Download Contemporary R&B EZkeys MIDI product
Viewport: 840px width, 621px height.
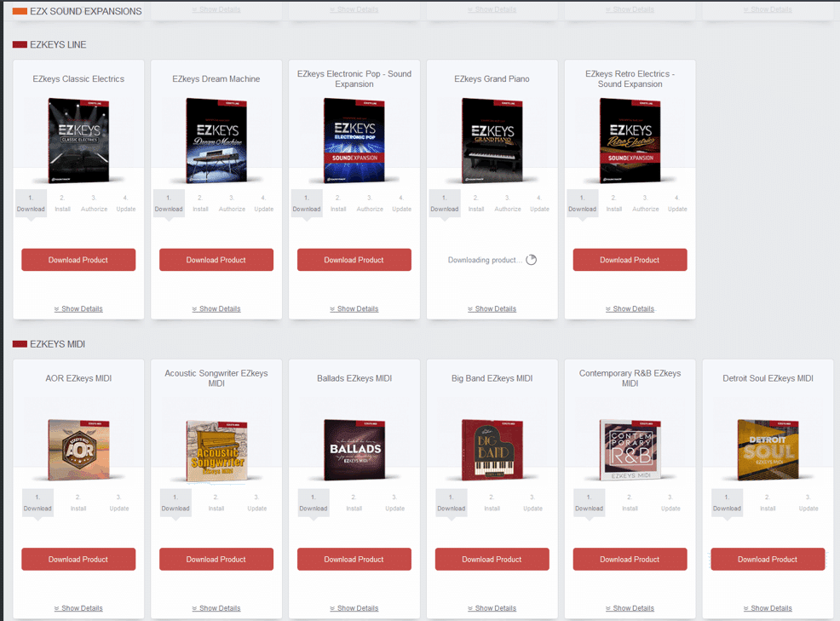[630, 560]
